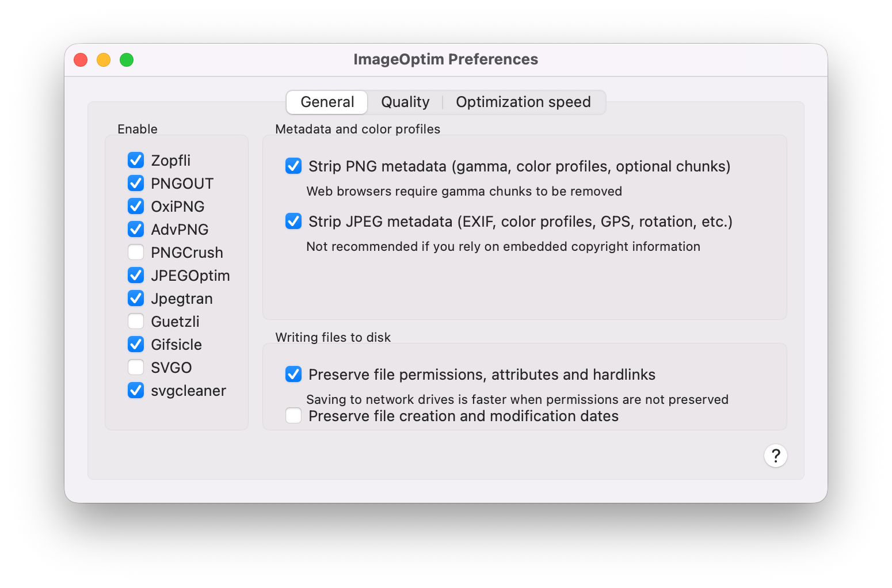The height and width of the screenshot is (588, 892).
Task: Turn off Gifsicle optimizer
Action: (136, 344)
